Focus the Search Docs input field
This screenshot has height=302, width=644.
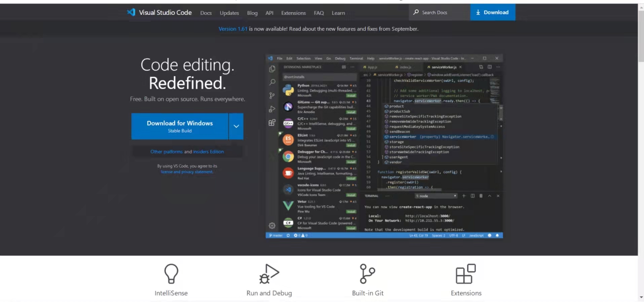pyautogui.click(x=440, y=12)
